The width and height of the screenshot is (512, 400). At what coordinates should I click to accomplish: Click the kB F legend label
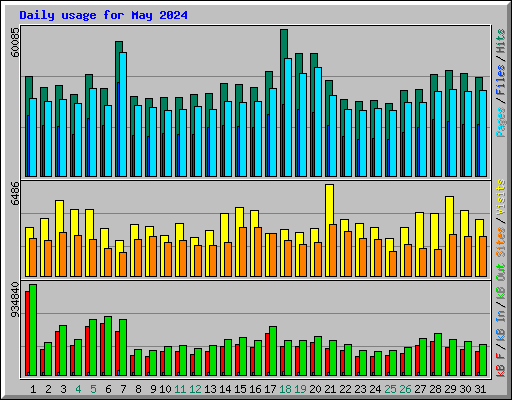click(x=500, y=364)
